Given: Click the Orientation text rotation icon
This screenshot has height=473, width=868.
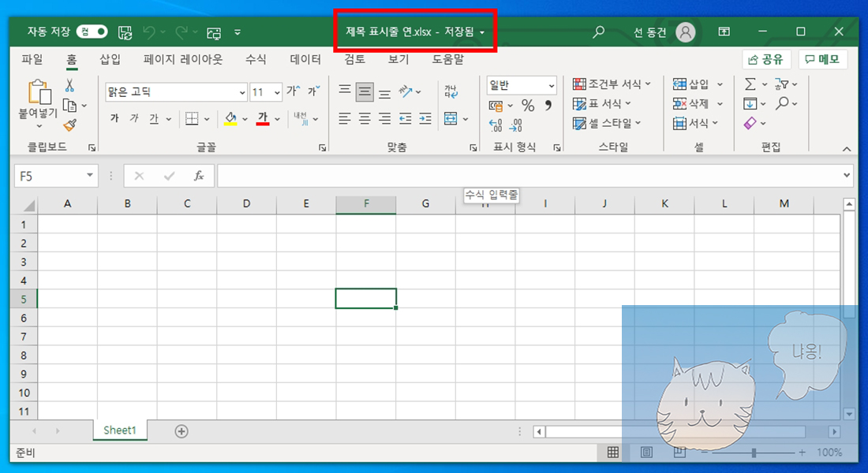Looking at the screenshot, I should click(x=406, y=91).
